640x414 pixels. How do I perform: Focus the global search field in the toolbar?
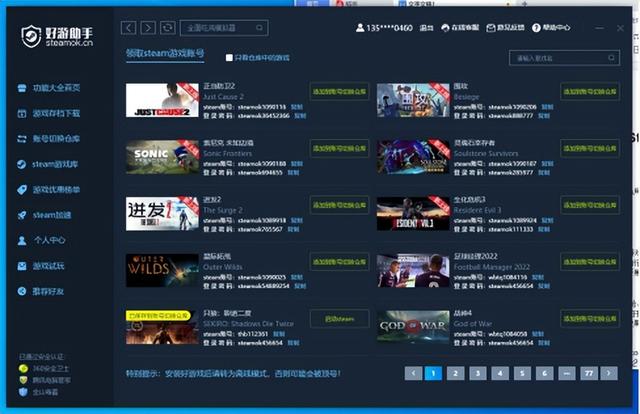(x=224, y=28)
